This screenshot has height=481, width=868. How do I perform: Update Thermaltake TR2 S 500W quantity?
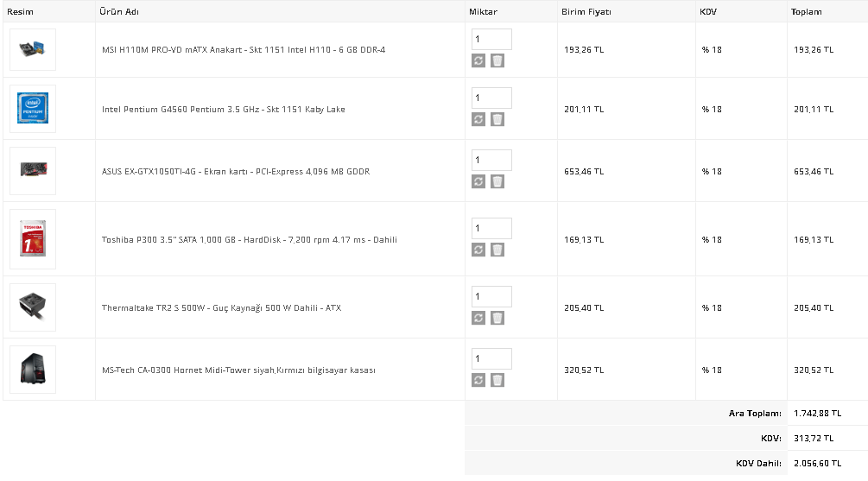pyautogui.click(x=478, y=318)
